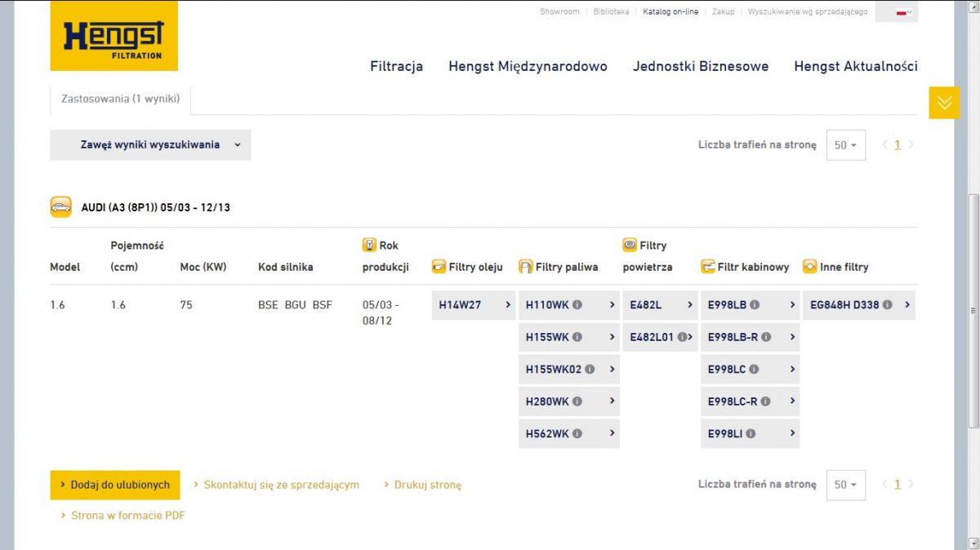
Task: Click the Rok produkcji column header icon
Action: click(x=369, y=245)
